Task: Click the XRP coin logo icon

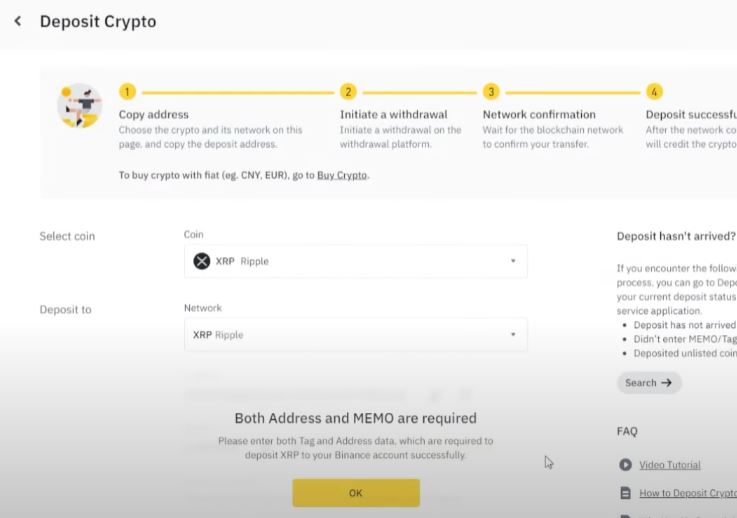Action: pyautogui.click(x=202, y=261)
